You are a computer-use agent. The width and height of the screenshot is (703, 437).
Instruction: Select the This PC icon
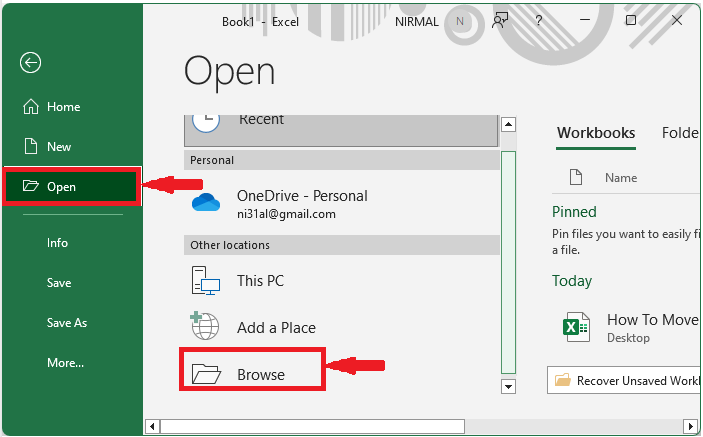[x=205, y=281]
